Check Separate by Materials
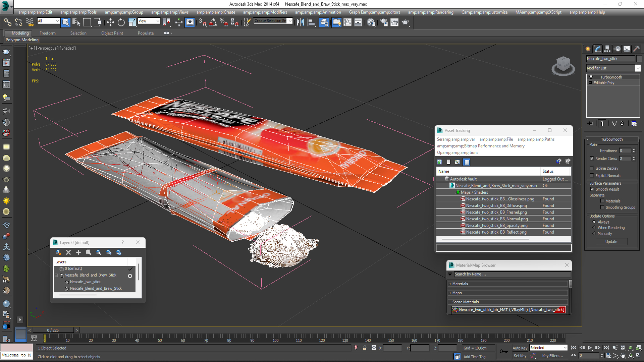Screen dimensions: 644x362 (602, 201)
